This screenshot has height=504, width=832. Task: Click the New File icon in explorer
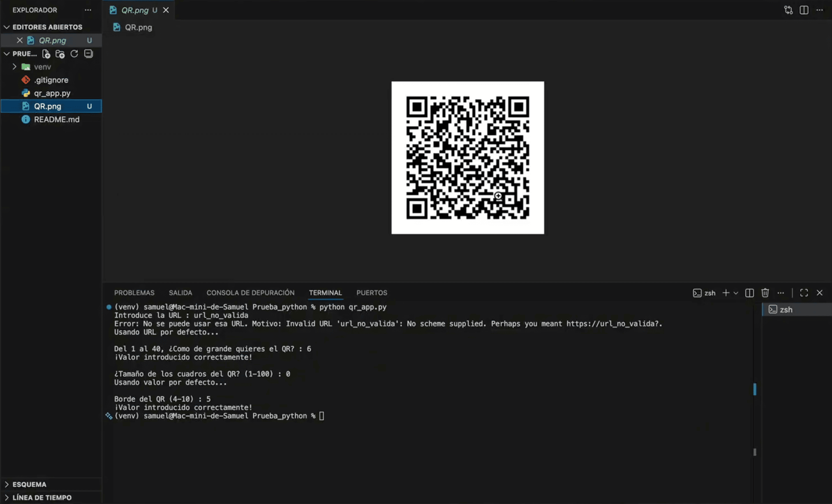46,54
